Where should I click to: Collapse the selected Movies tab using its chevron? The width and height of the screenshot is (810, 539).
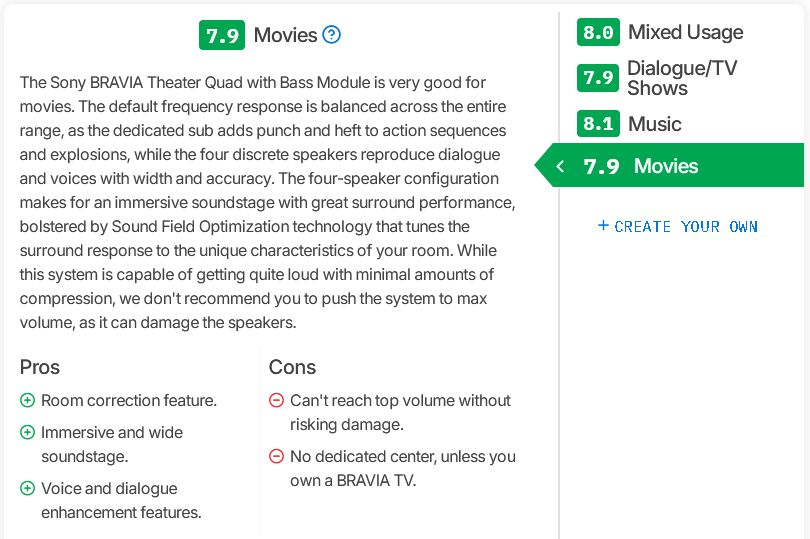coord(560,166)
